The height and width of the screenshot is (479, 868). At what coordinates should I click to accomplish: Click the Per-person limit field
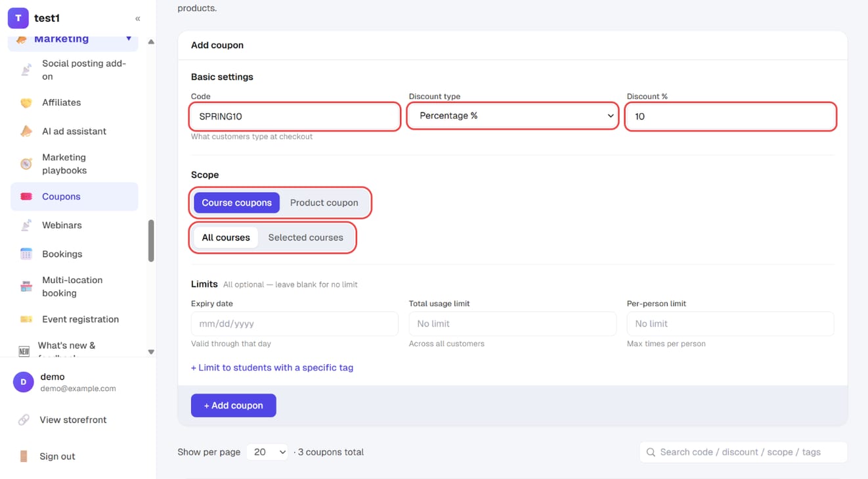730,324
